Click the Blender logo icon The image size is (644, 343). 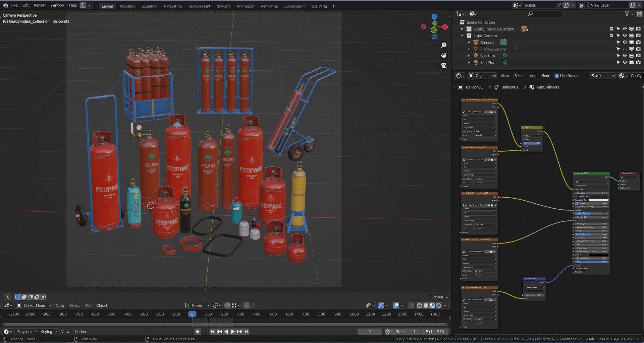coord(5,5)
